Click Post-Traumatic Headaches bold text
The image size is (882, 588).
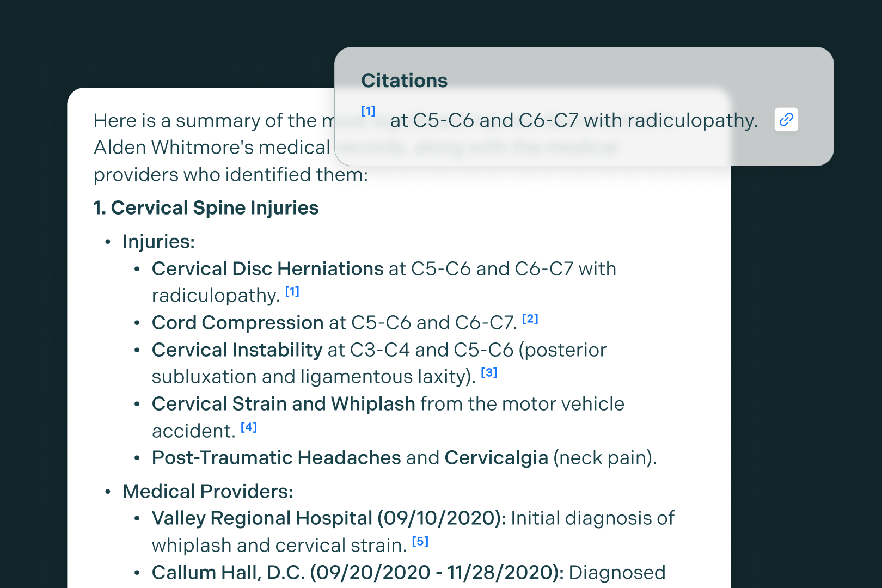point(277,458)
